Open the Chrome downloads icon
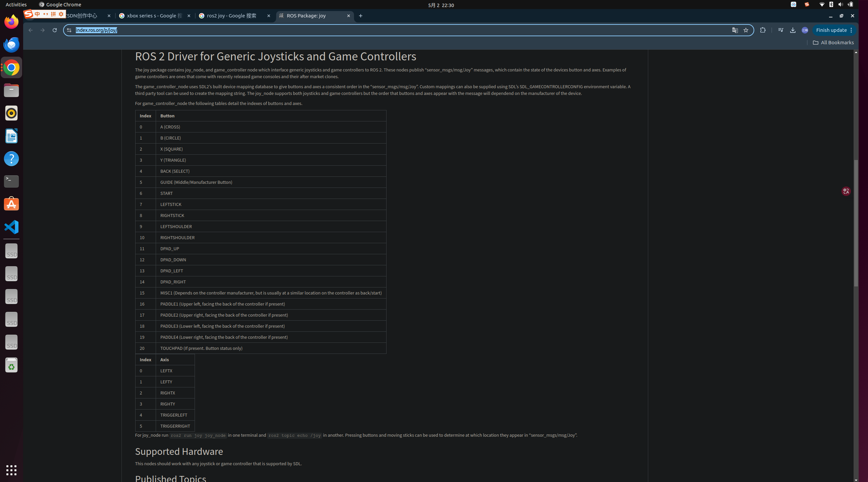868x482 pixels. click(793, 30)
